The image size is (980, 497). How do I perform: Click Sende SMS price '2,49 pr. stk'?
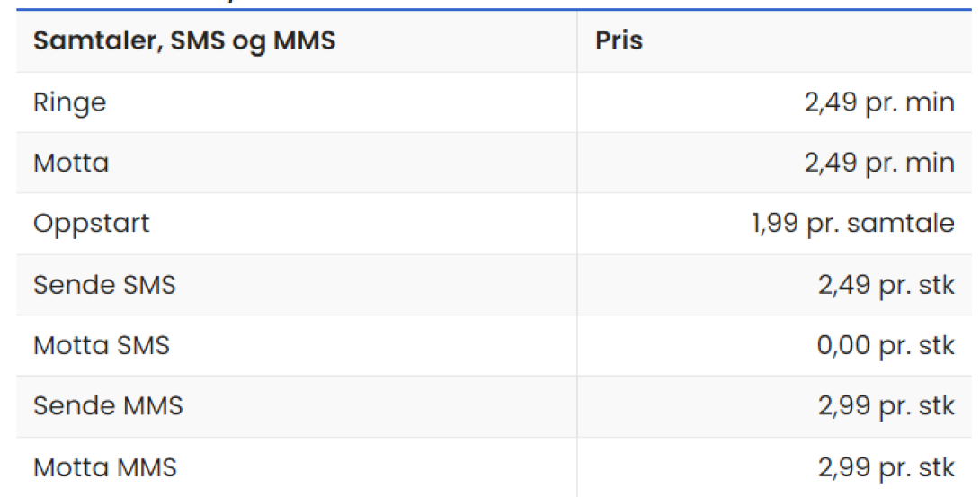pos(886,285)
